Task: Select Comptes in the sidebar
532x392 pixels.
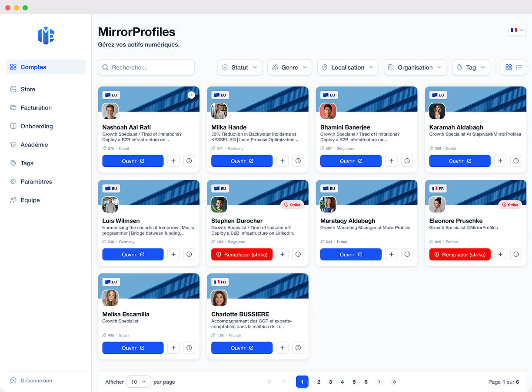Action: coord(46,67)
